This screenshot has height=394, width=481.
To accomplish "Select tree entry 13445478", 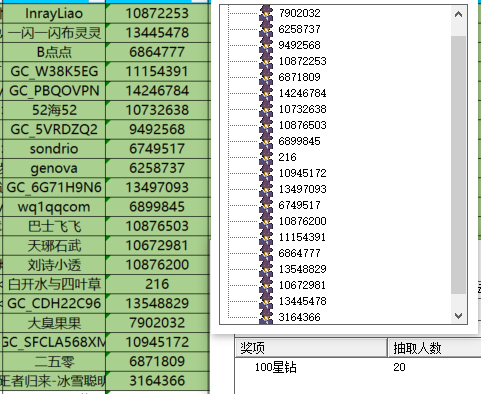I will (x=302, y=301).
